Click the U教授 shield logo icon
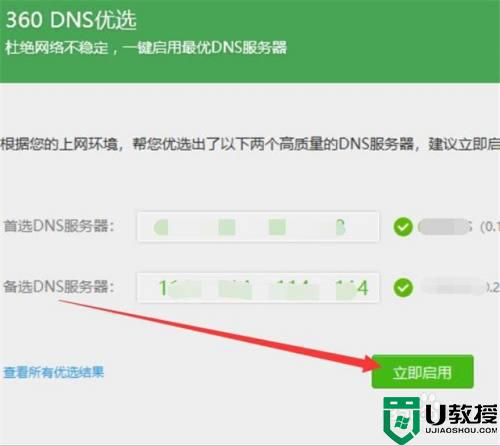Screen dimensions: 500x446 click(x=402, y=420)
